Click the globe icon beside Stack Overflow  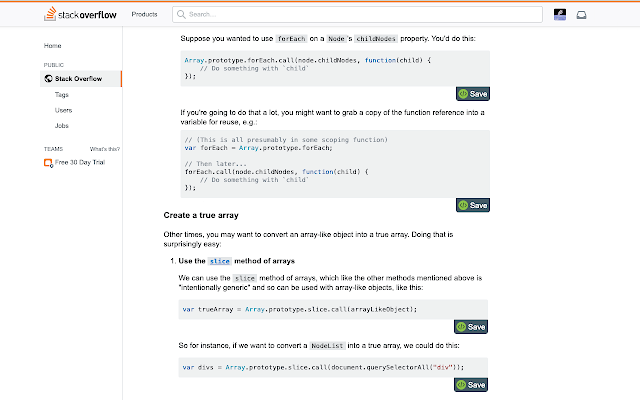point(48,78)
